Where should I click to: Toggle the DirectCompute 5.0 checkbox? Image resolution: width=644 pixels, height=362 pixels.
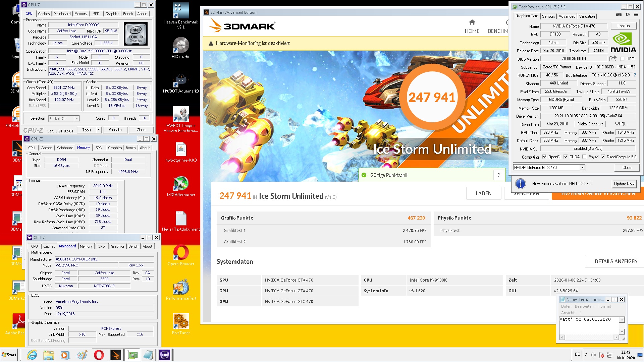coord(603,157)
